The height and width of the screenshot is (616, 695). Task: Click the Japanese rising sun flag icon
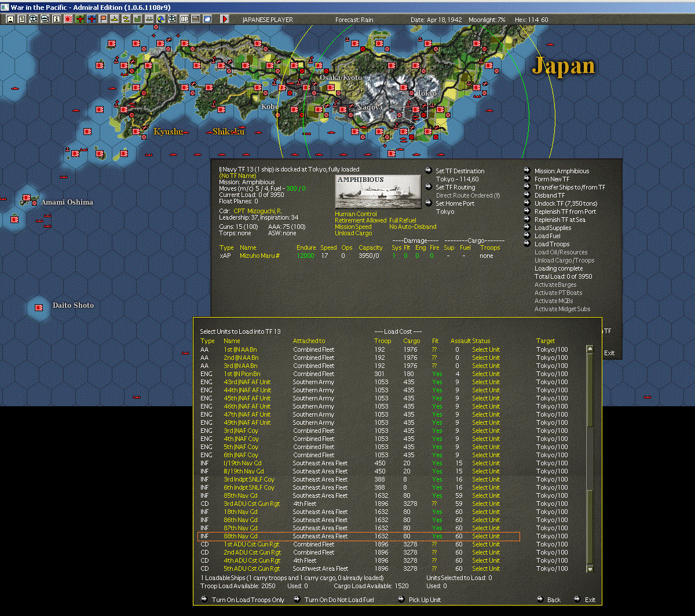tap(68, 19)
